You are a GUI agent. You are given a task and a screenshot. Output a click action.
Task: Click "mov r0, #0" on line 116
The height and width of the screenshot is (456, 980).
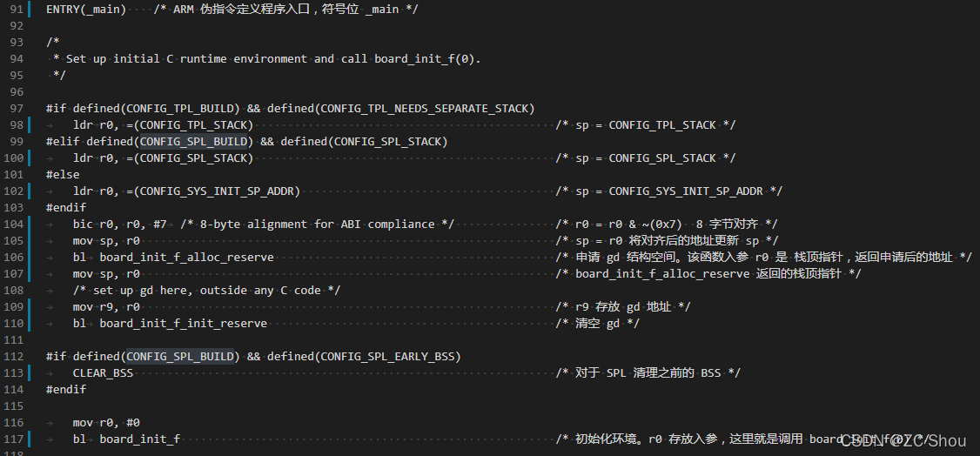tap(106, 422)
